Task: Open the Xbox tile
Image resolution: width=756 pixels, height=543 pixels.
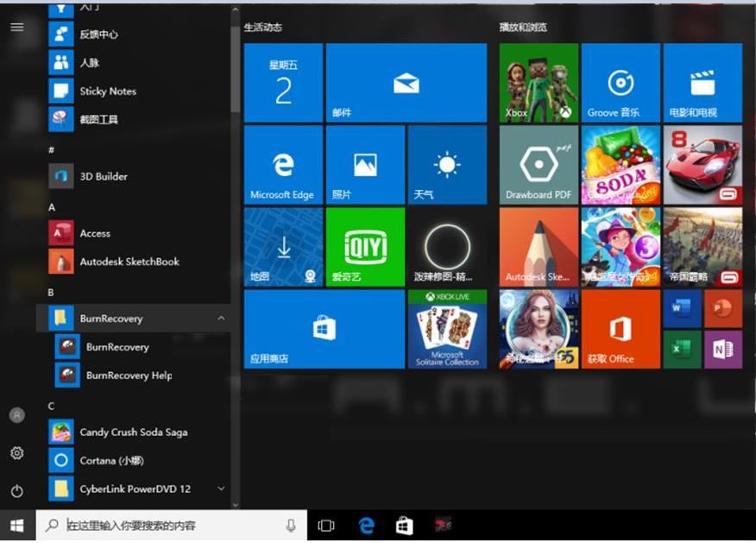Action: click(539, 83)
